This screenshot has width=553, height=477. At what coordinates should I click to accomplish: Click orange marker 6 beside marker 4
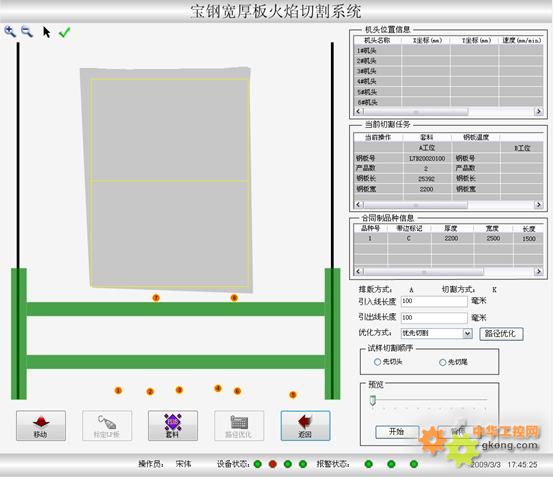pyautogui.click(x=237, y=391)
